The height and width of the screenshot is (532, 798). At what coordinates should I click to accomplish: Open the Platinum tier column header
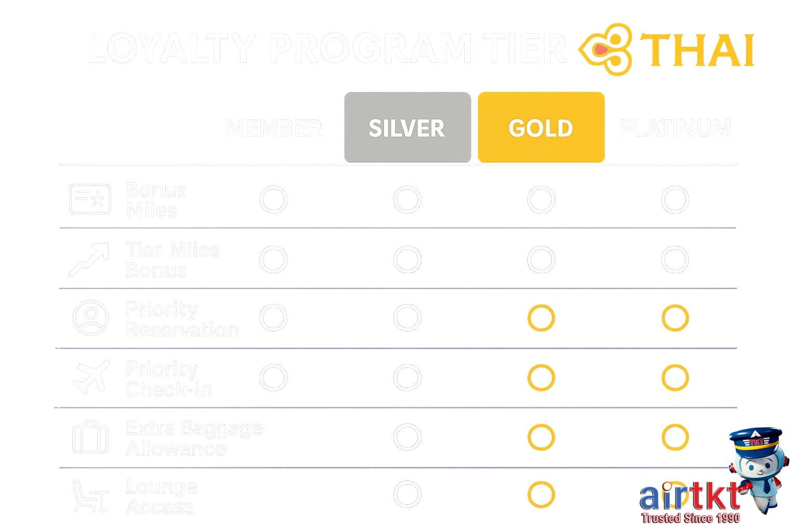click(675, 128)
